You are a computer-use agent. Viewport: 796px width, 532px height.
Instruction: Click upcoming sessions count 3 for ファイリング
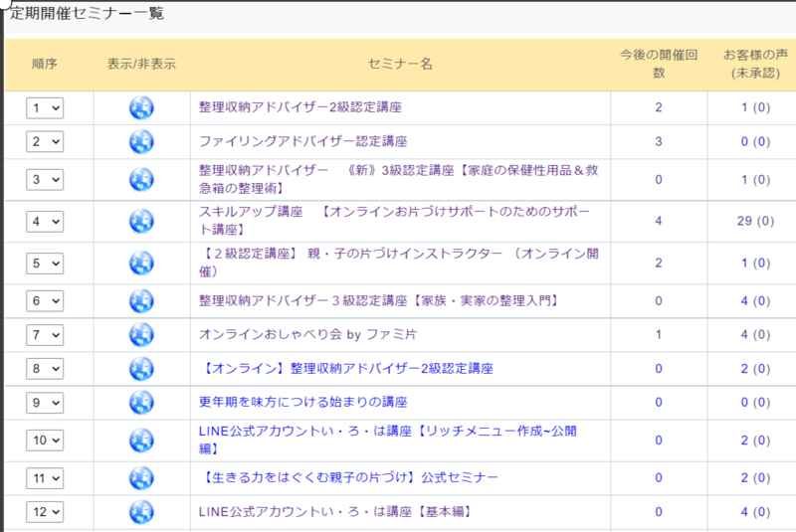[x=658, y=141]
